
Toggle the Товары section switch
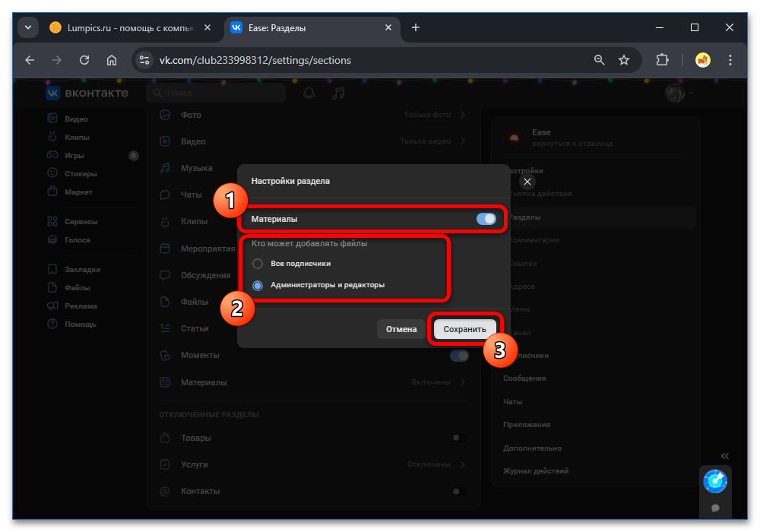tap(459, 438)
